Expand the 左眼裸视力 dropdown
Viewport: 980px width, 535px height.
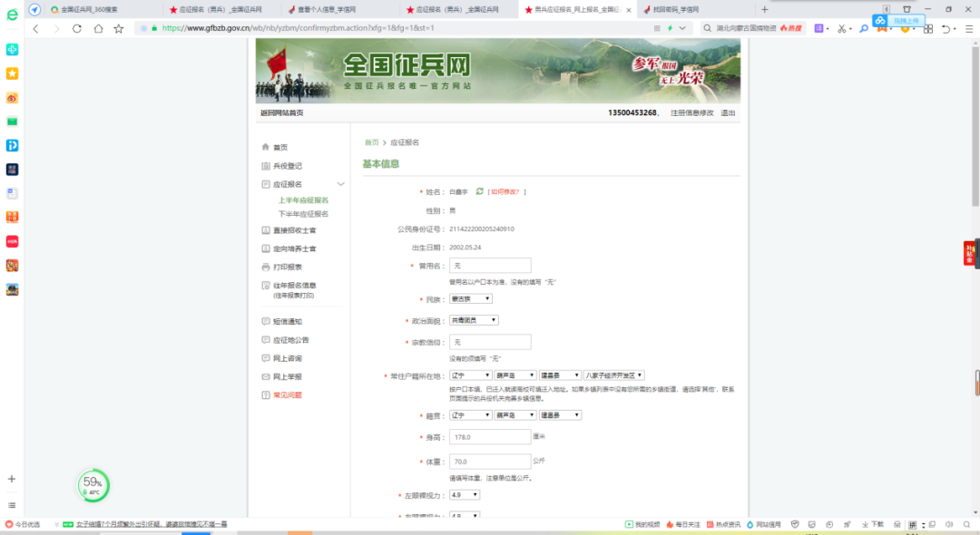tap(465, 495)
